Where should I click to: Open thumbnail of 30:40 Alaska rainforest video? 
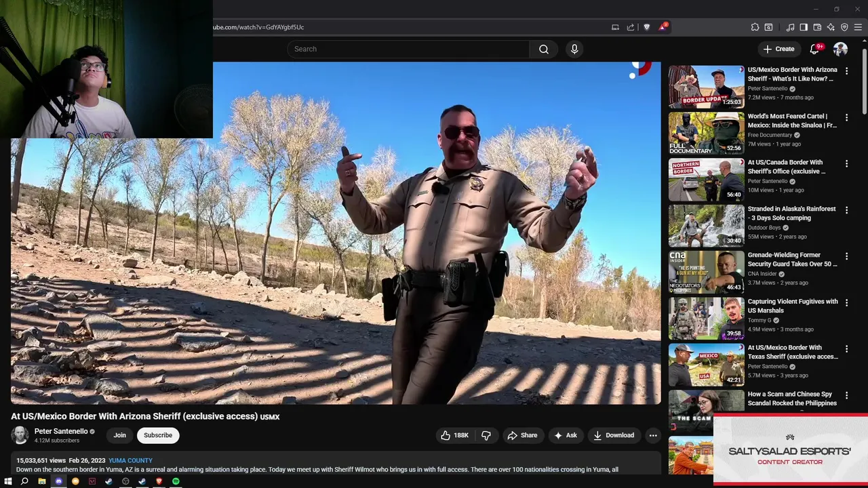(x=706, y=226)
